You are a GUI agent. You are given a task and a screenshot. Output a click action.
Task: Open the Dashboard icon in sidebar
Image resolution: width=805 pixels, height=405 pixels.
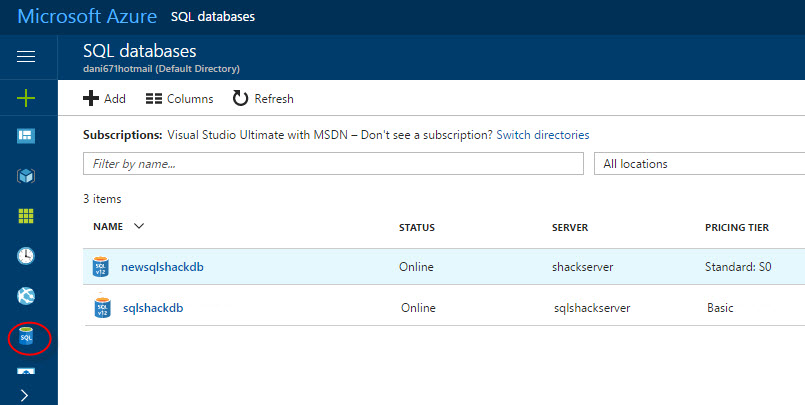(27, 135)
